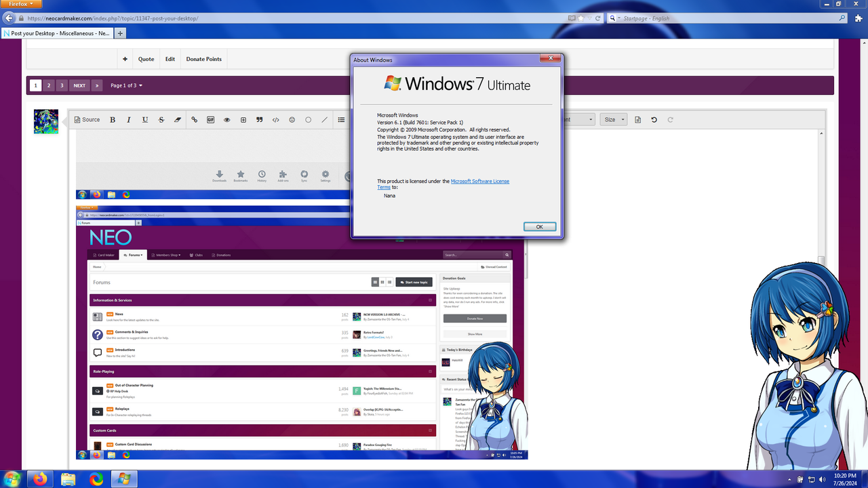Open File Explorer from the taskbar
The height and width of the screenshot is (488, 868).
pos(68,479)
